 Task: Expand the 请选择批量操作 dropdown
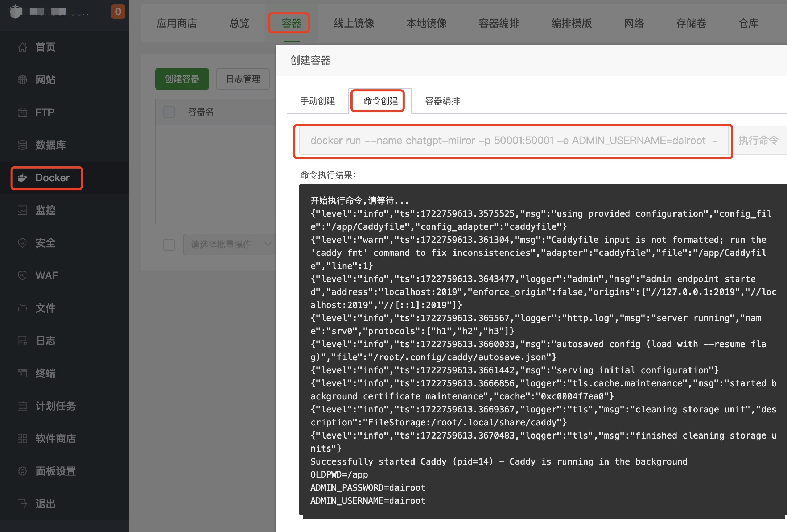click(229, 245)
